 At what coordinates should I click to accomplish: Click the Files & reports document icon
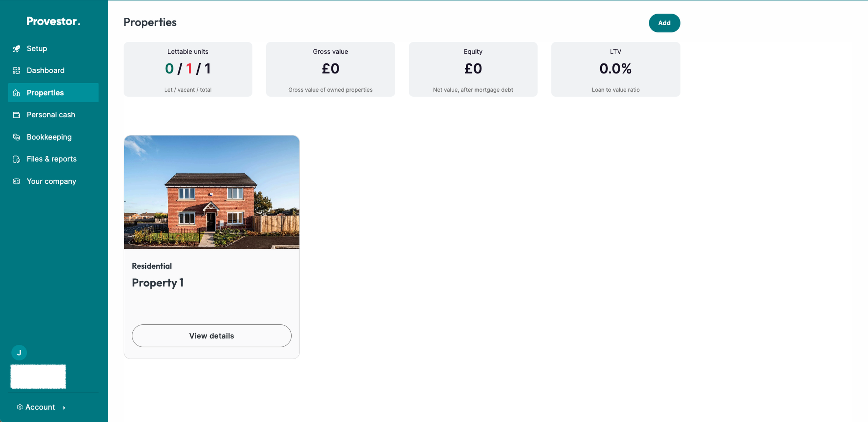[16, 159]
